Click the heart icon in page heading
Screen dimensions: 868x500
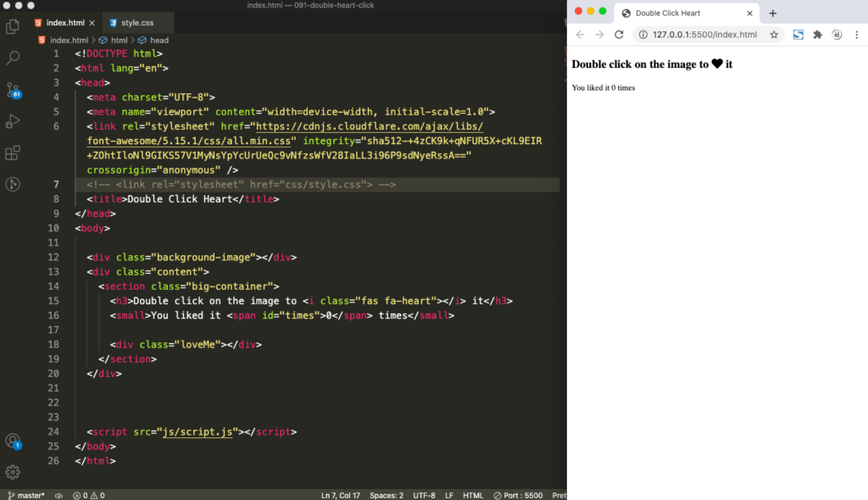click(x=717, y=64)
